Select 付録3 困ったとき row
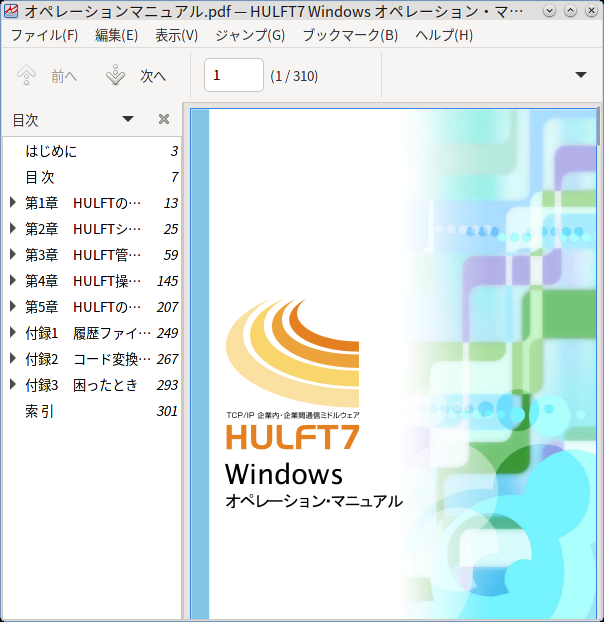The width and height of the screenshot is (604, 622). (91, 385)
